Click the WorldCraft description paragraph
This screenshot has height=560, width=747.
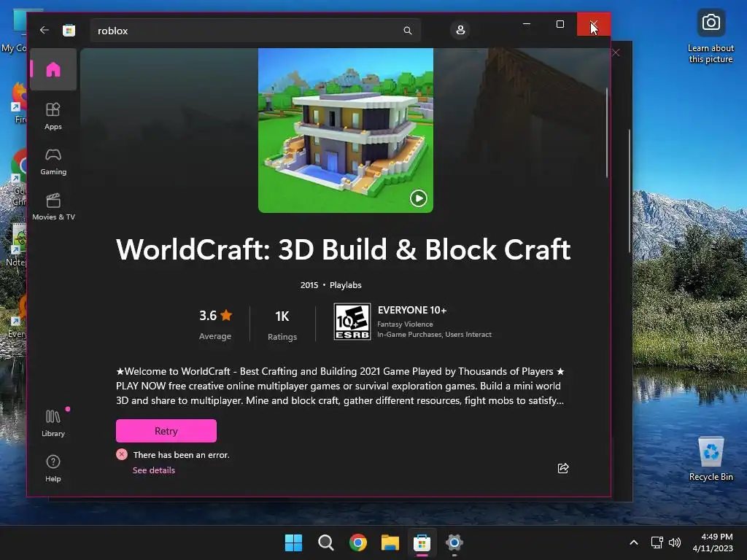[x=340, y=386]
